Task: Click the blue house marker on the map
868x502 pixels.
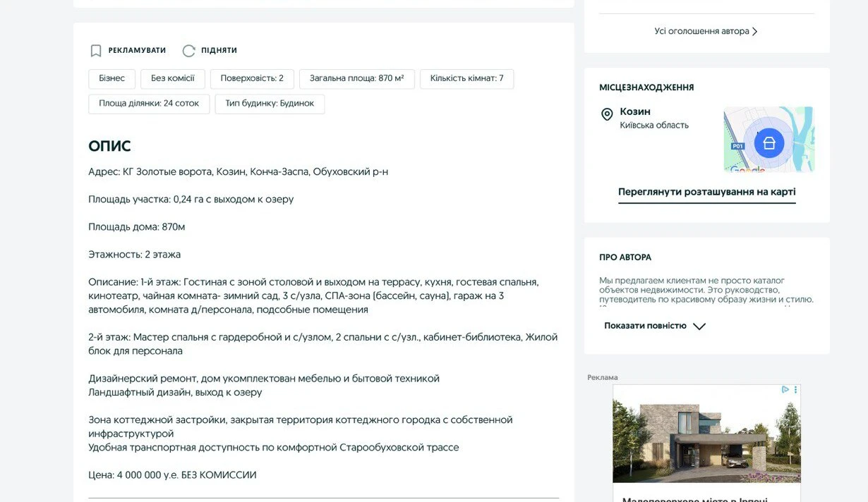Action: [768, 142]
